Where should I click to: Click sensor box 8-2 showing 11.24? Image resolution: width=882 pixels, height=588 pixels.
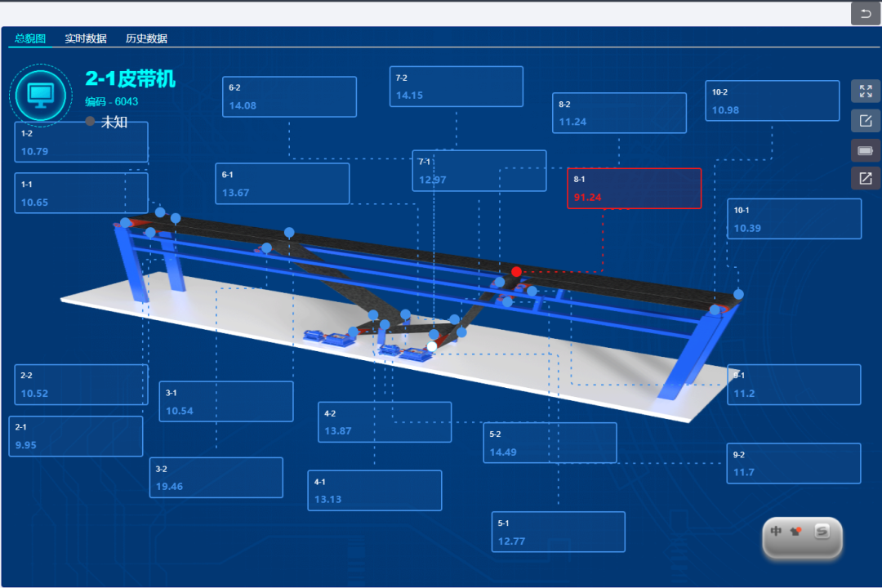pyautogui.click(x=619, y=113)
